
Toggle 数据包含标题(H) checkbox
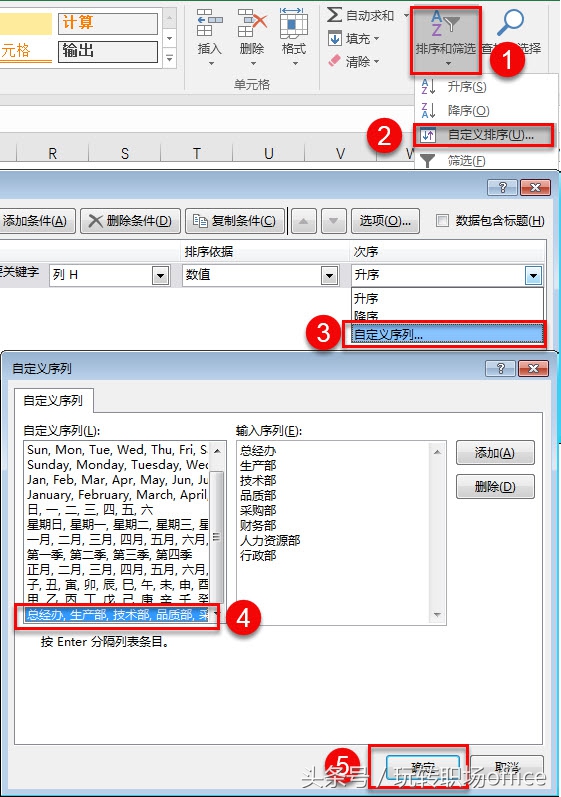[443, 221]
